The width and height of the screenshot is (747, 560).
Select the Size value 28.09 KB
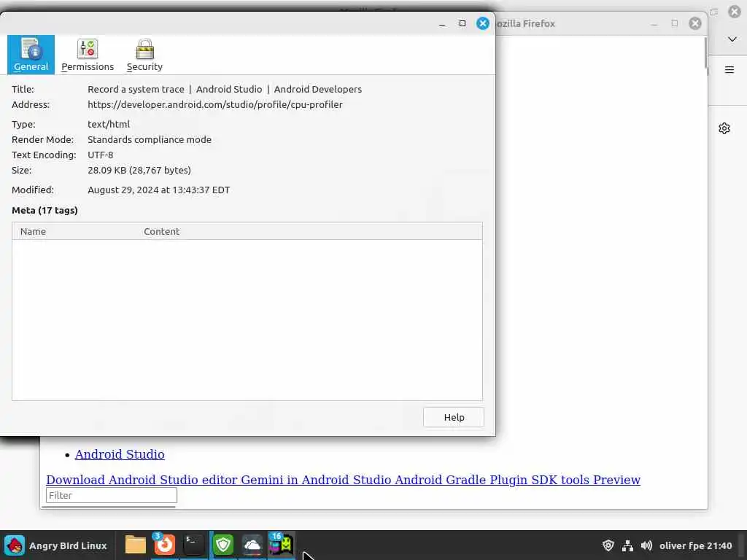point(139,170)
